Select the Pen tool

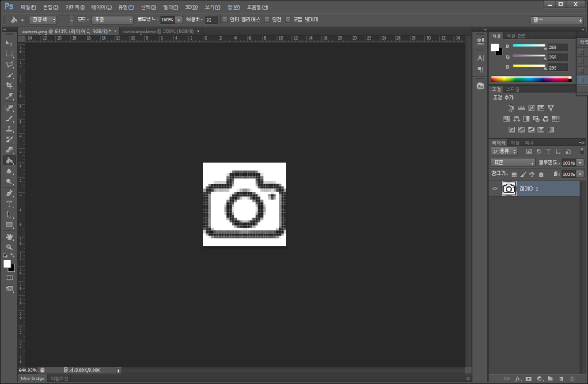tap(9, 193)
